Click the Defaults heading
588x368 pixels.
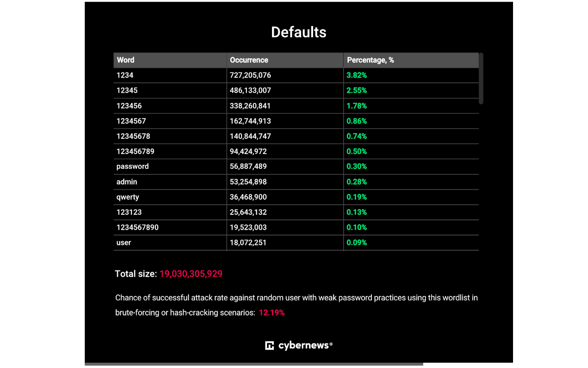tap(299, 32)
